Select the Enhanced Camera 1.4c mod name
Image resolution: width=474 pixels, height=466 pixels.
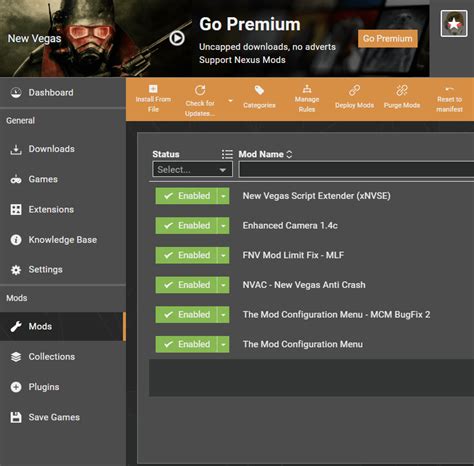[x=290, y=226]
